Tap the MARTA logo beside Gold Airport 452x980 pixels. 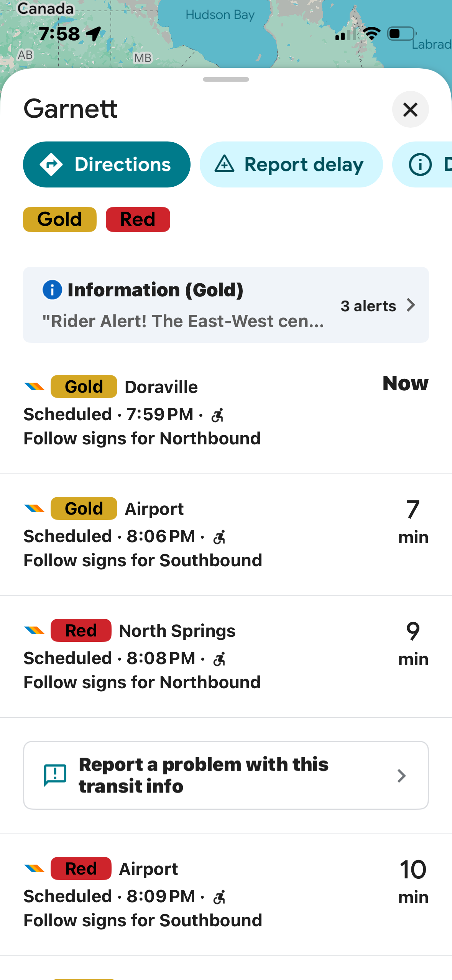point(35,508)
